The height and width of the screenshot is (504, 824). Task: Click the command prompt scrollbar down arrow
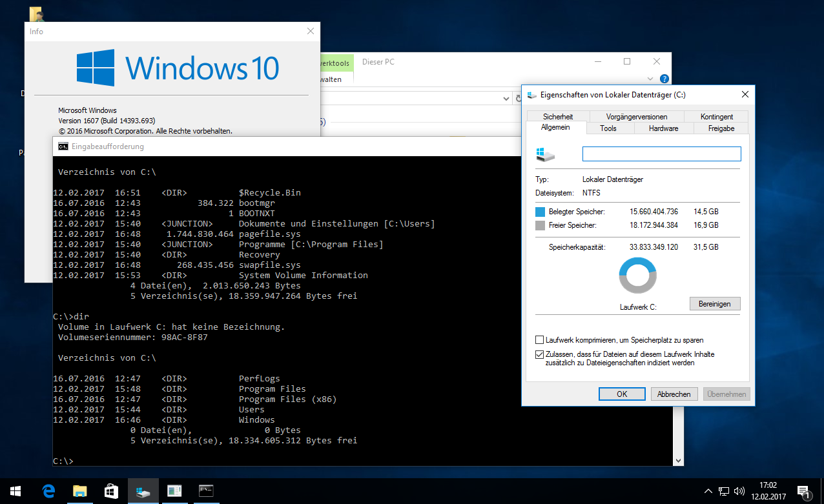(x=678, y=461)
